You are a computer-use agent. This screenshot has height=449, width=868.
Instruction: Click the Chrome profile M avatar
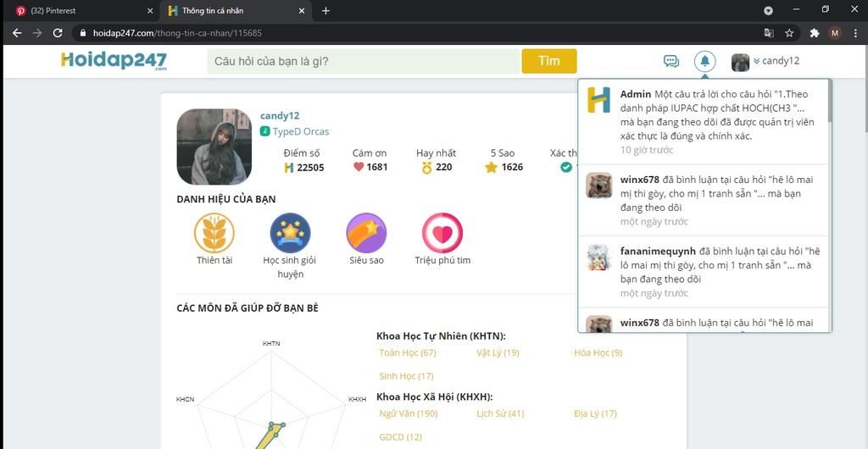coord(835,33)
